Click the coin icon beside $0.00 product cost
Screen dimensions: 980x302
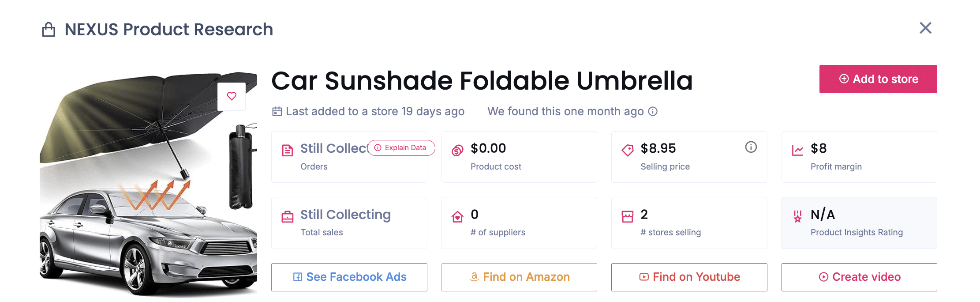point(457,150)
